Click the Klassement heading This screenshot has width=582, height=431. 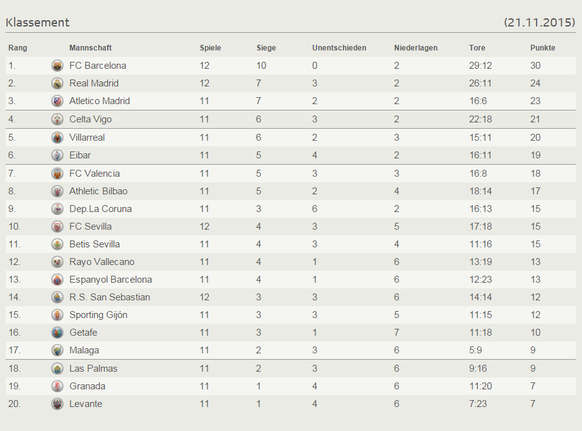coord(37,22)
